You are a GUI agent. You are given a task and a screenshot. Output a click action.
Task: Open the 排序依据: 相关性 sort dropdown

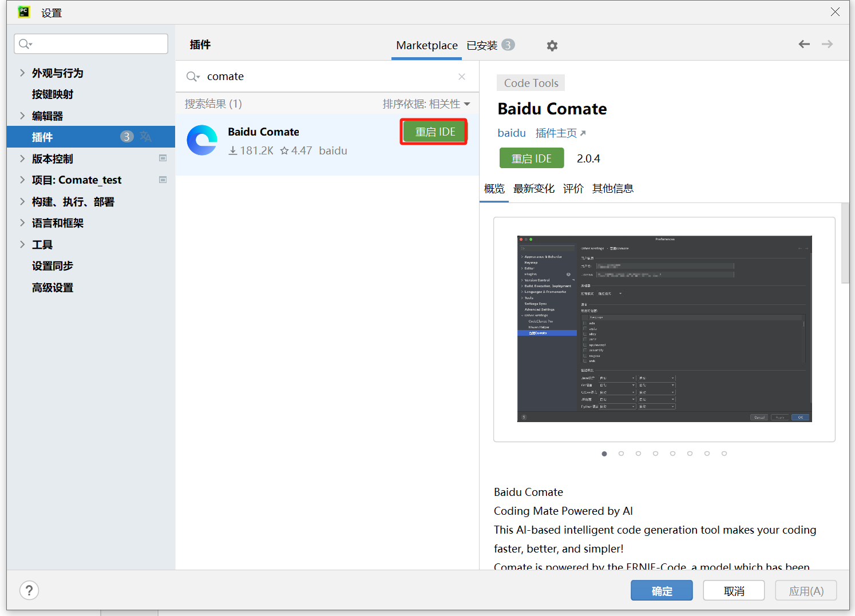tap(426, 104)
